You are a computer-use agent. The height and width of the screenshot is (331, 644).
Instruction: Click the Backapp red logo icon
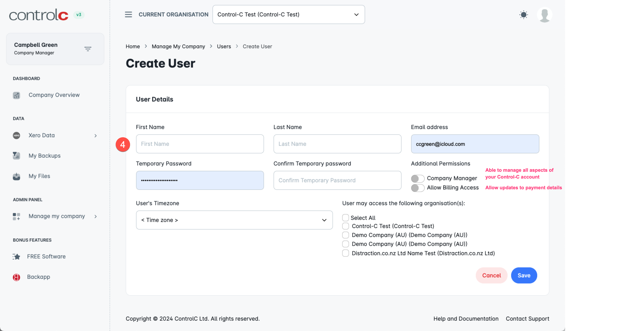click(16, 277)
